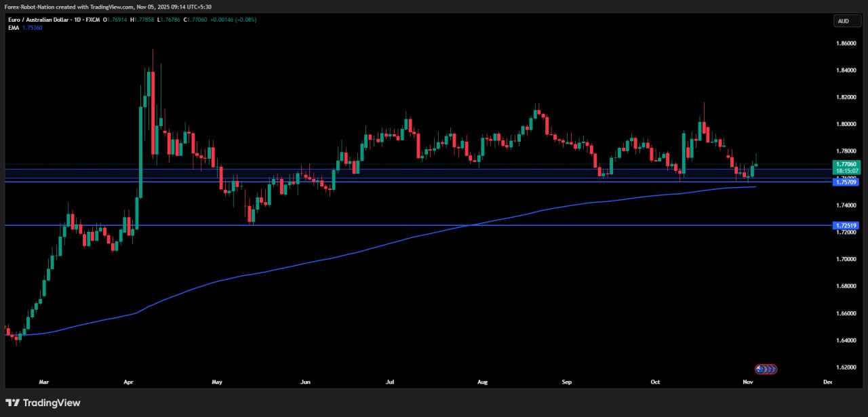Image resolution: width=868 pixels, height=417 pixels.
Task: Click the Apr label on time axis
Action: [x=129, y=382]
